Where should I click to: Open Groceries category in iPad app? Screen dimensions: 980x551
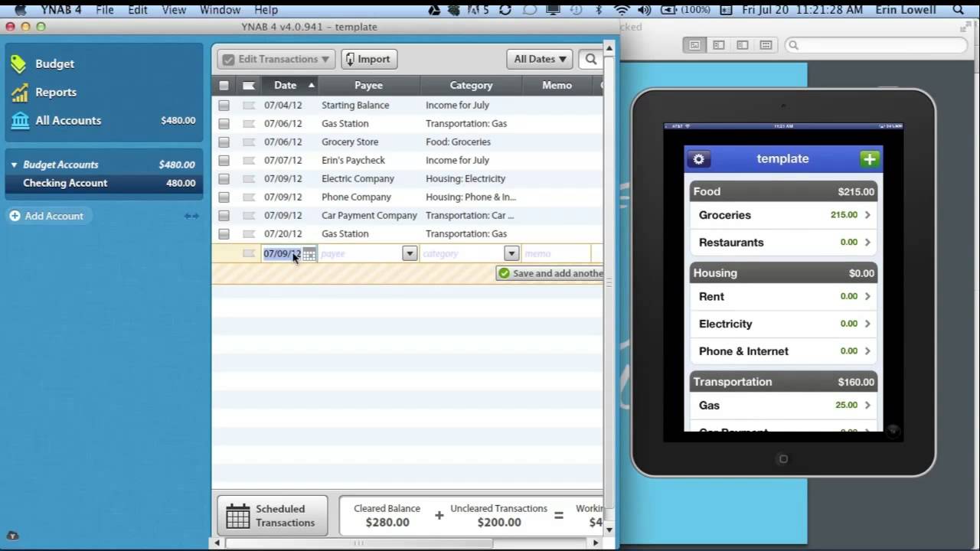click(x=783, y=216)
